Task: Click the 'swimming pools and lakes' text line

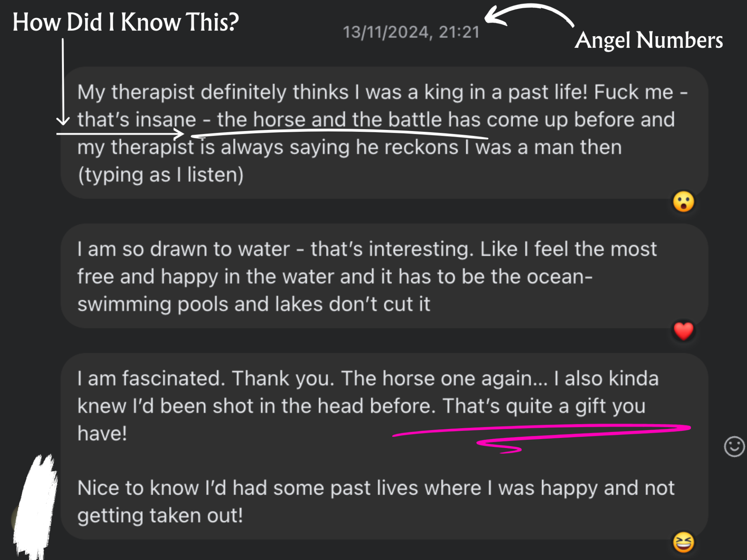Action: pyautogui.click(x=254, y=304)
